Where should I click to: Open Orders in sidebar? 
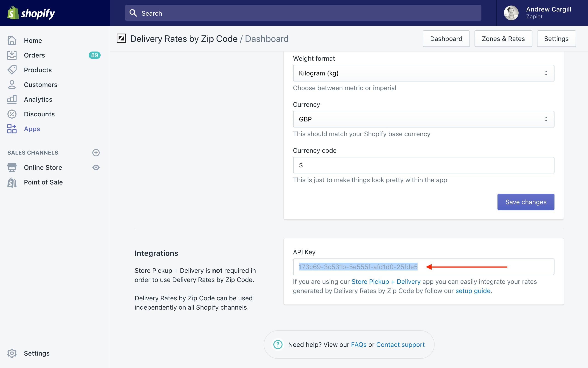[x=34, y=55]
